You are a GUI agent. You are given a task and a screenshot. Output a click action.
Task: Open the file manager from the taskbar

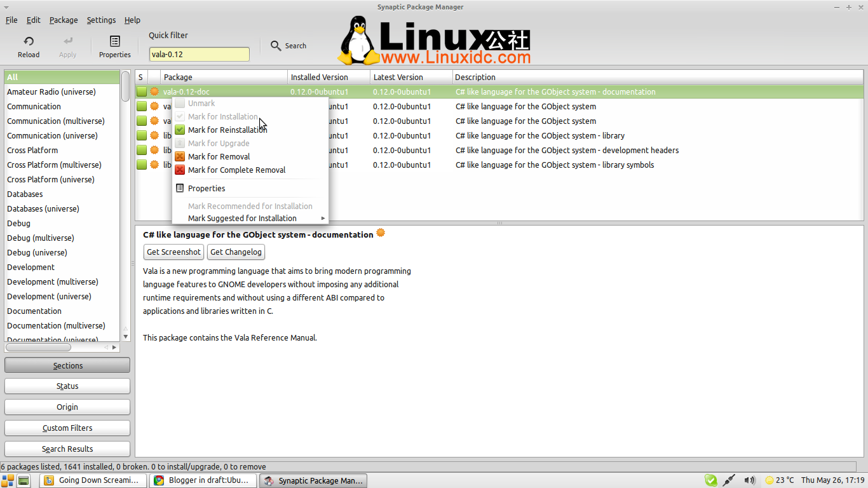click(x=24, y=480)
